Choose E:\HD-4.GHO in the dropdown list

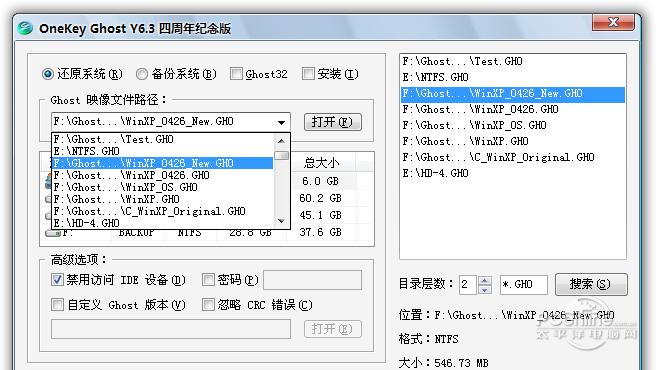[163, 223]
